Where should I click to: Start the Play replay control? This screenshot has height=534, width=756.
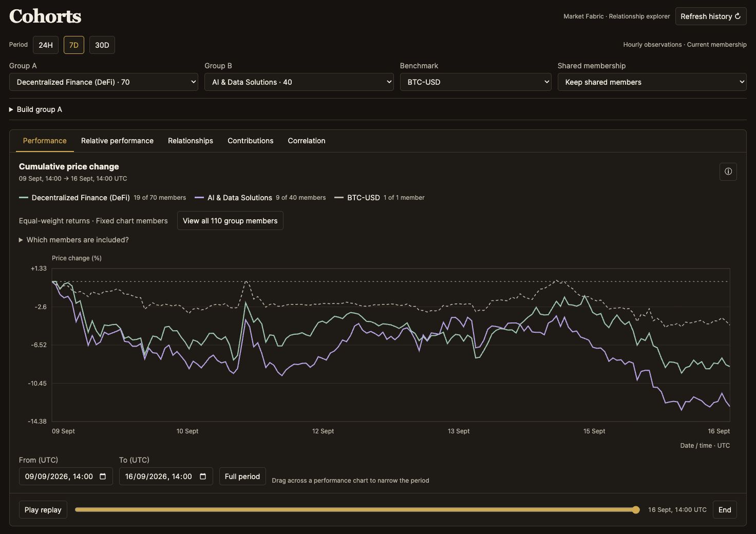[x=43, y=510]
